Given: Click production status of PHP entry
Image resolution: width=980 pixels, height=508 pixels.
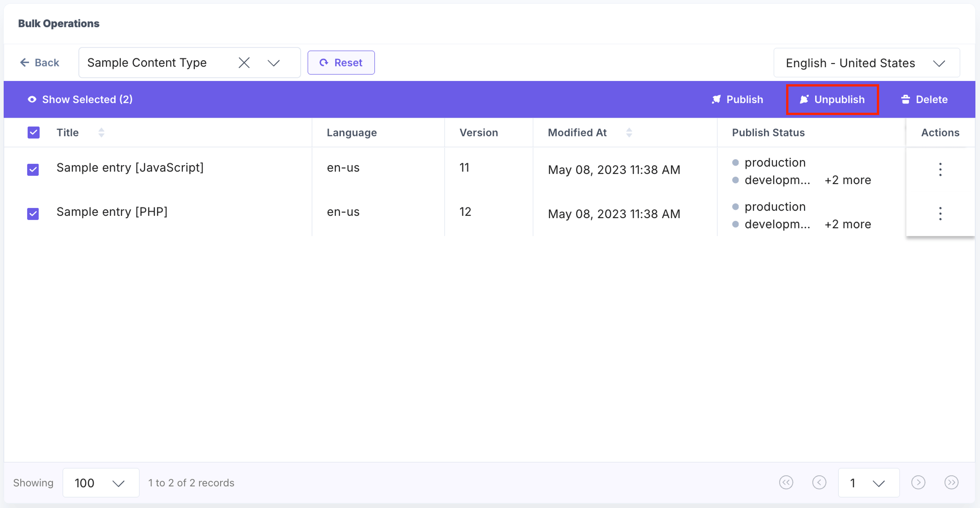Looking at the screenshot, I should pyautogui.click(x=775, y=207).
